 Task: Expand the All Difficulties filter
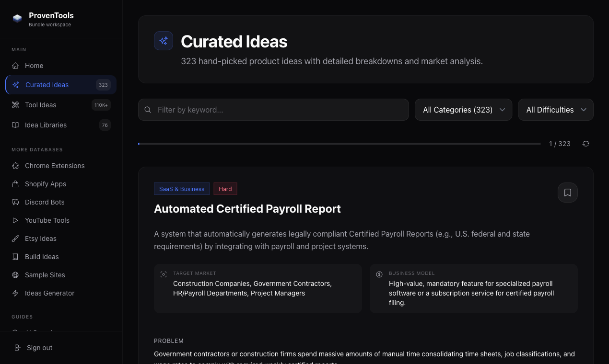pyautogui.click(x=555, y=110)
